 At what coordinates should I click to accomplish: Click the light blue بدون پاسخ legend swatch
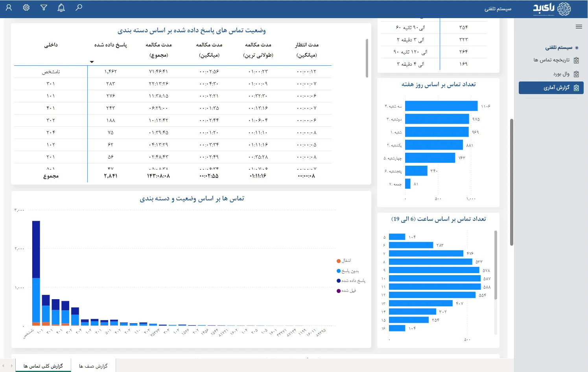(339, 271)
